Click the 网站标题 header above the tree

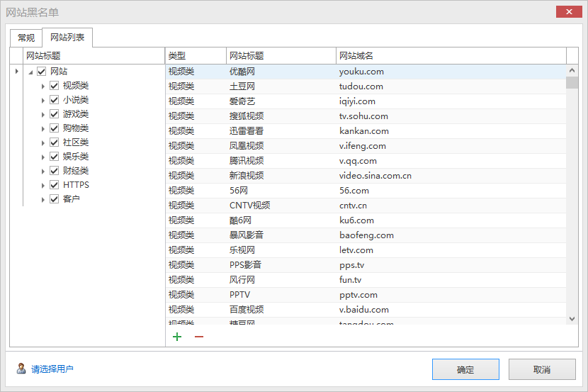[x=94, y=56]
